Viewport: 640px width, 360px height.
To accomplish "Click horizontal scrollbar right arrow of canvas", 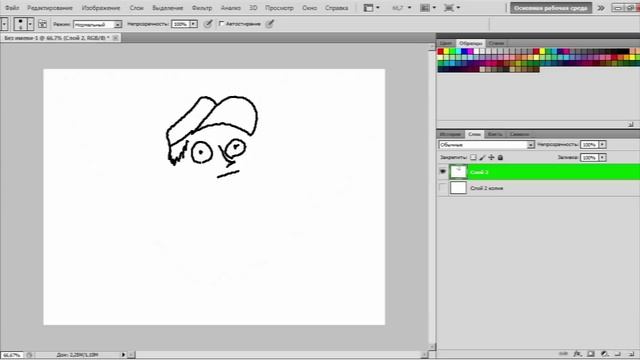I will (424, 355).
